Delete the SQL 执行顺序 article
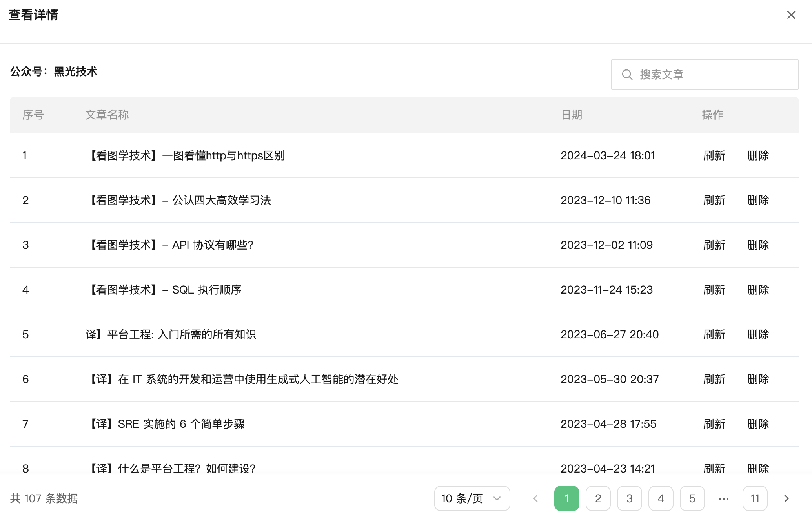812x522 pixels. coord(758,290)
